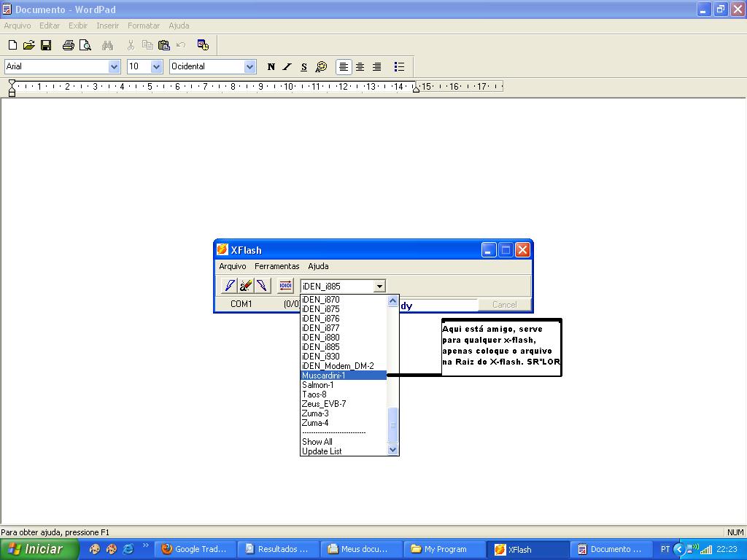Insert Date/Time using the toolbar icon
Viewport: 747px width, 560px height.
click(x=203, y=45)
